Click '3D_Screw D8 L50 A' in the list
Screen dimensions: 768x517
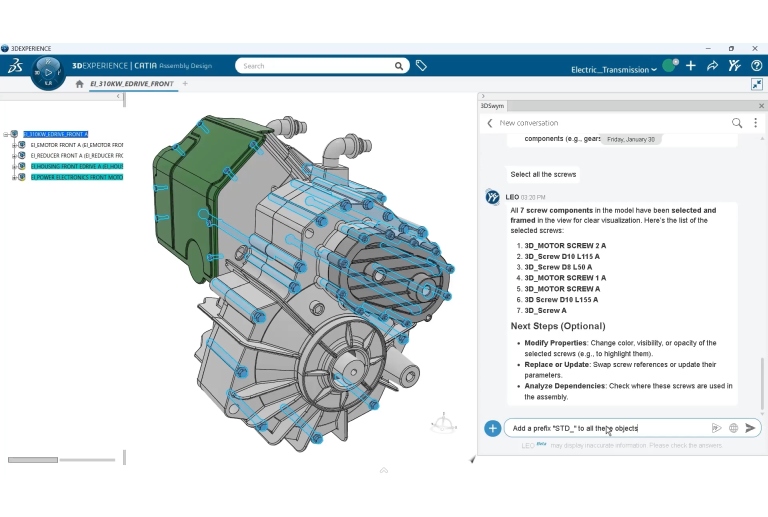pos(558,267)
